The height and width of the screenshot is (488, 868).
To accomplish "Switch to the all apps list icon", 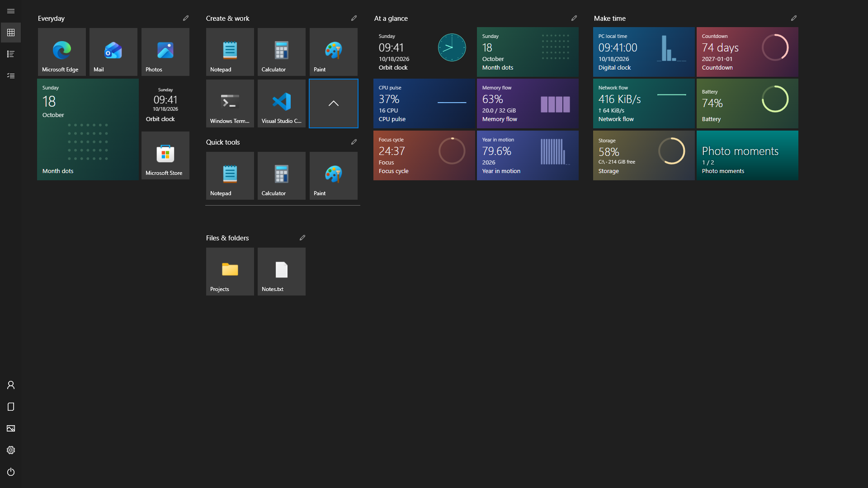I will click(x=11, y=54).
